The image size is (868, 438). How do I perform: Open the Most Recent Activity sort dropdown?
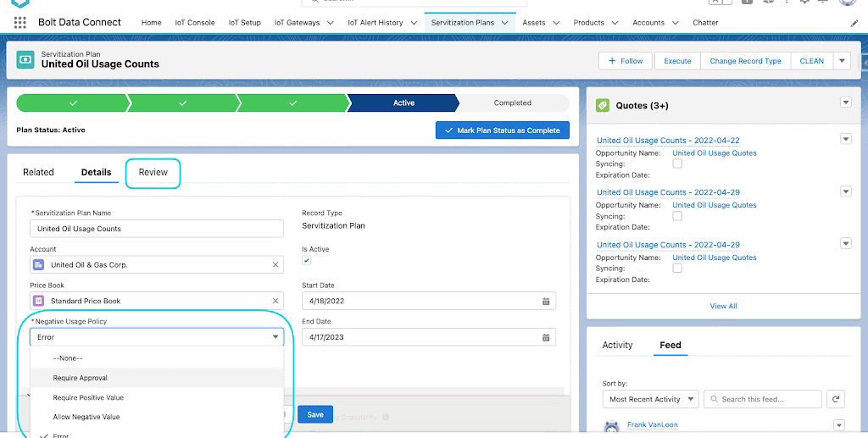coord(650,399)
